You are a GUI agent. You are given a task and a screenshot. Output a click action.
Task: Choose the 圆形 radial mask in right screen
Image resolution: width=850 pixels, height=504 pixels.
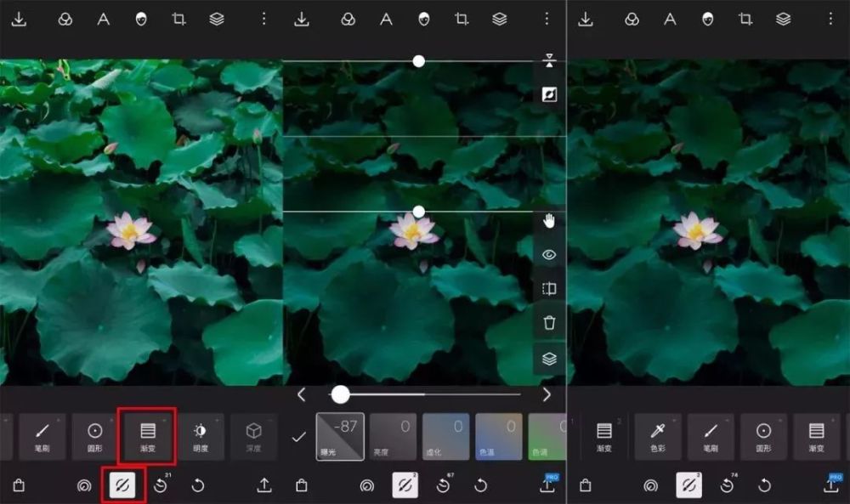coord(764,437)
